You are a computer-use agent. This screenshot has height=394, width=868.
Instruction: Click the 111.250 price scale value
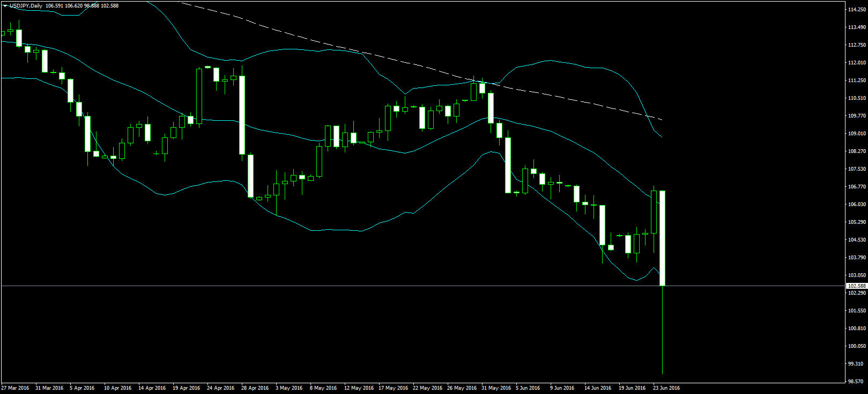tap(856, 81)
